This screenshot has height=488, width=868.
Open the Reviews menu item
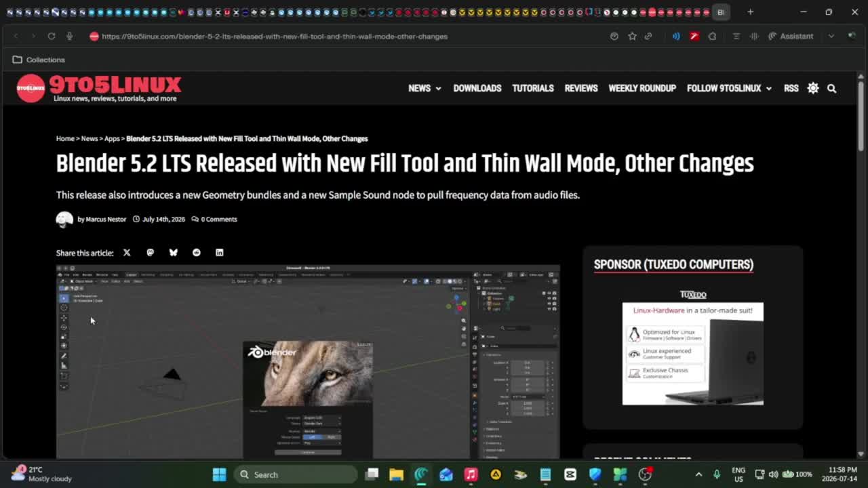pyautogui.click(x=581, y=88)
